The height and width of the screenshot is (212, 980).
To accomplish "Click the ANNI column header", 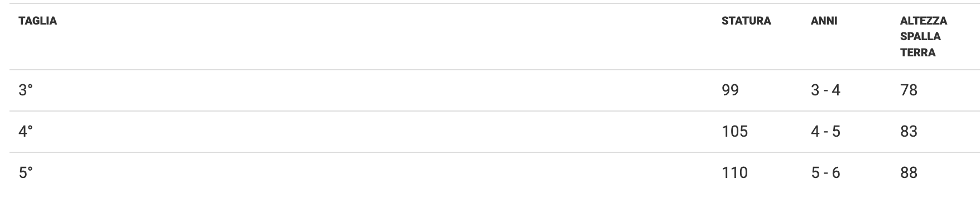I will pos(824,21).
